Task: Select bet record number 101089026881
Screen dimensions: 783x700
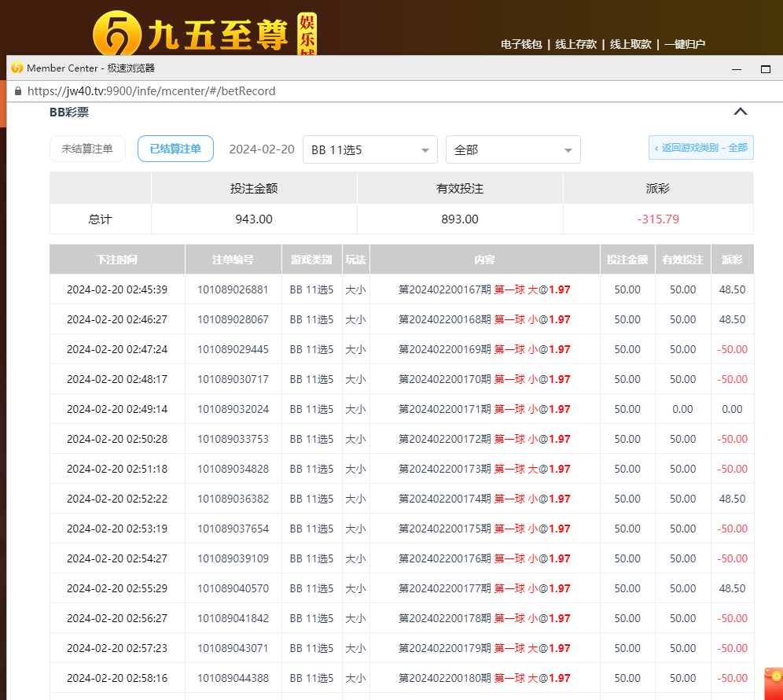Action: point(233,289)
